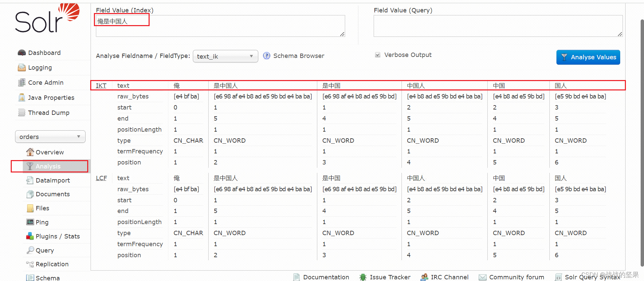Click the Files folder icon
Screen dimensions: 644x281
click(x=30, y=208)
